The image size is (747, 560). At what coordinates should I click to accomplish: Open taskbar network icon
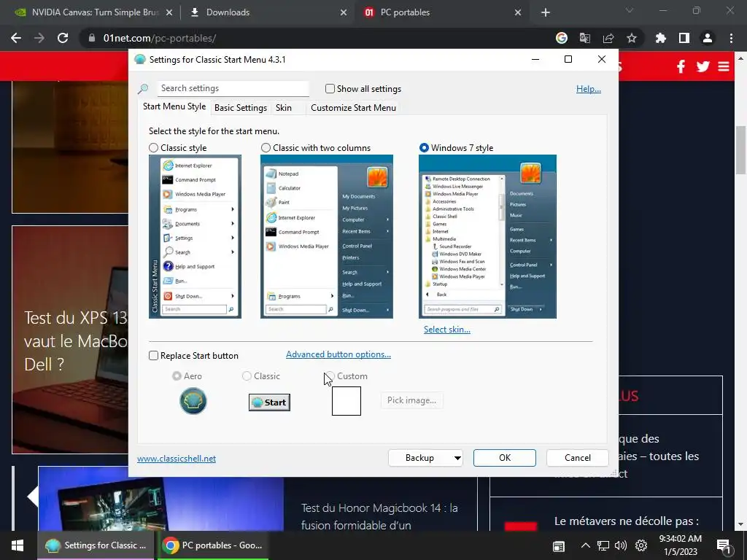click(x=603, y=545)
